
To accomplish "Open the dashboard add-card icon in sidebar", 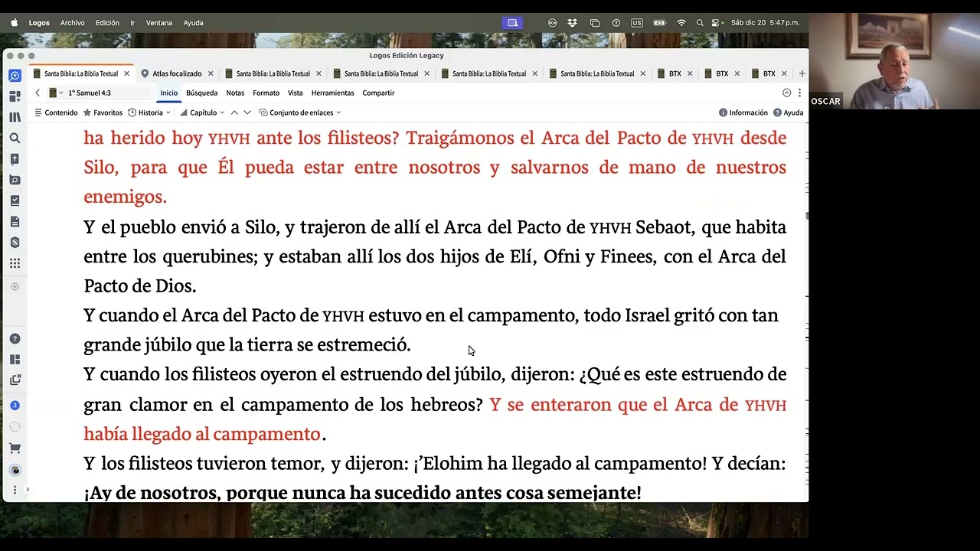I will [x=15, y=96].
